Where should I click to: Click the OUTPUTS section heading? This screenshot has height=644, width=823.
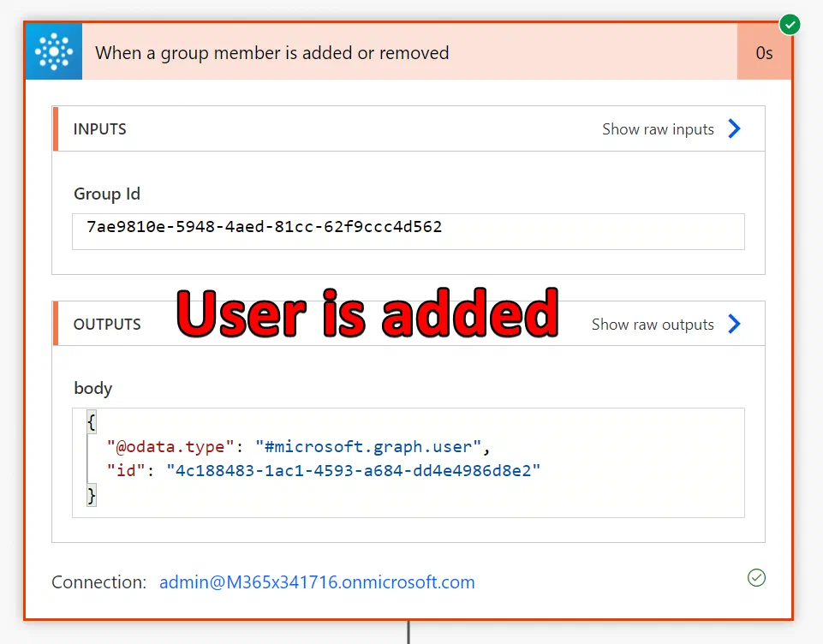click(x=107, y=325)
